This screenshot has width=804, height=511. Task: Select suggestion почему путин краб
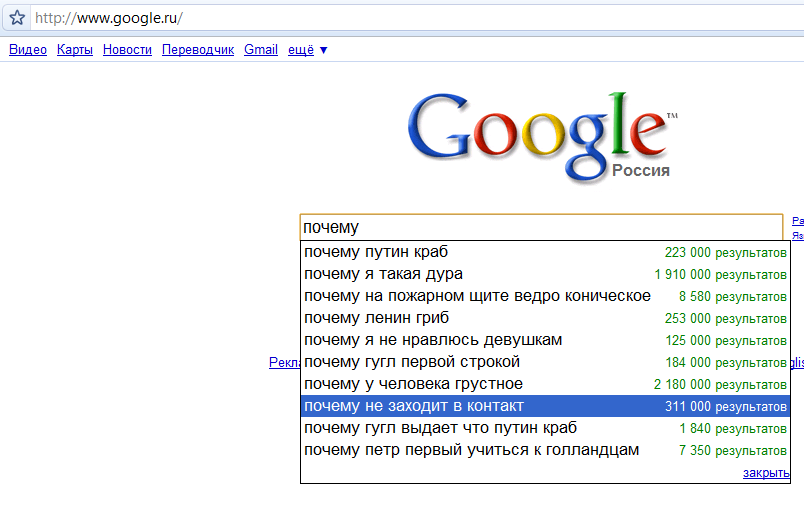click(545, 252)
